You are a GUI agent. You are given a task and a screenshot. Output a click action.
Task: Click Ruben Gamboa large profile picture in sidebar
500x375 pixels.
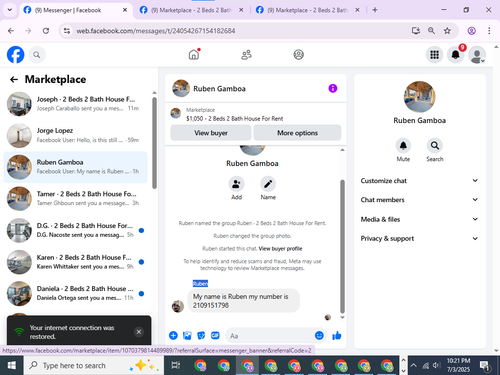(419, 97)
